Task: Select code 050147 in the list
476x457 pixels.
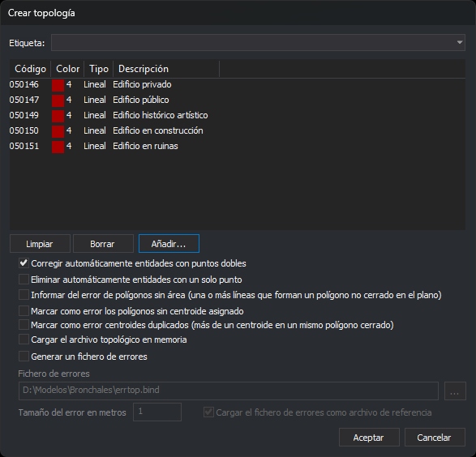Action: (x=24, y=100)
